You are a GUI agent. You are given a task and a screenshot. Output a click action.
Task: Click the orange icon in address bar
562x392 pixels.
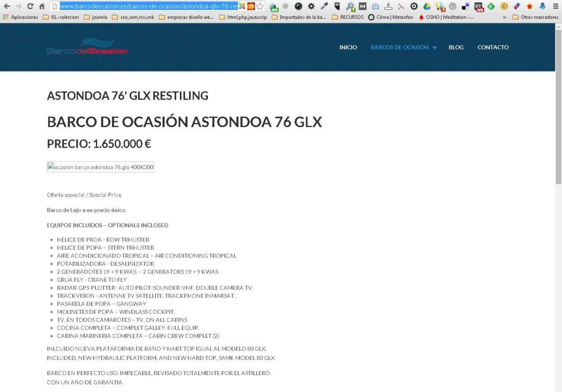251,6
